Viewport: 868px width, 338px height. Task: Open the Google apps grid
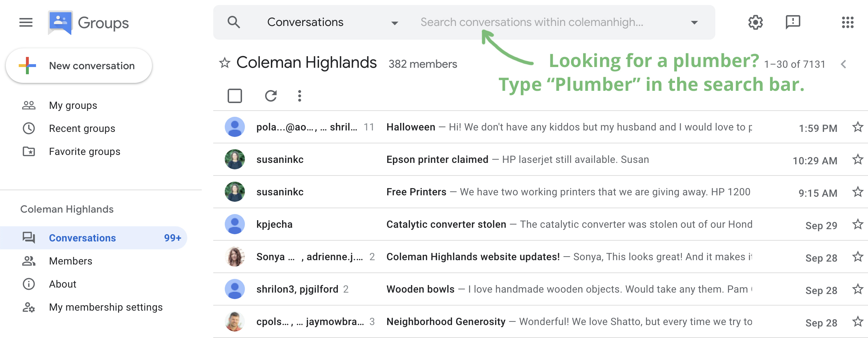click(847, 22)
